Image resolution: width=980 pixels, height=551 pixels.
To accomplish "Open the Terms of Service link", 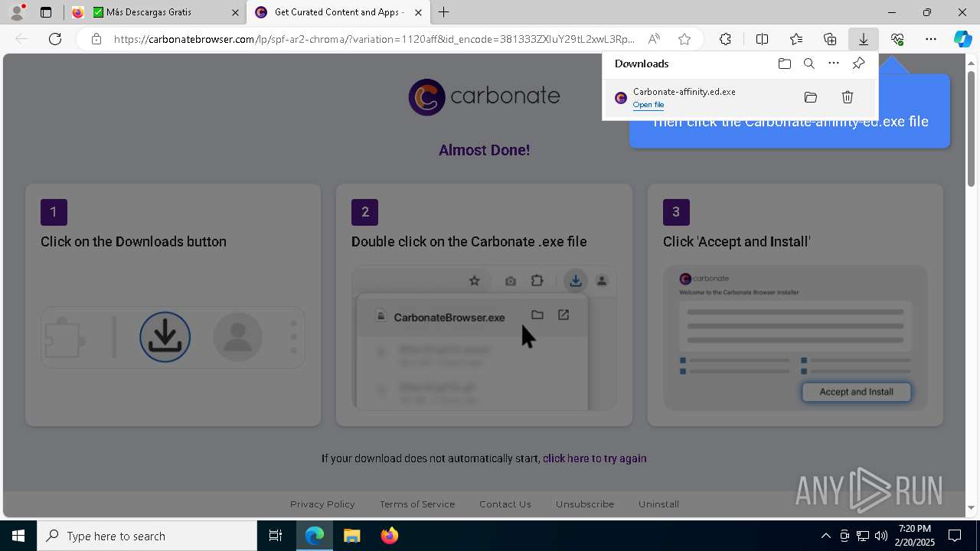I will (417, 504).
